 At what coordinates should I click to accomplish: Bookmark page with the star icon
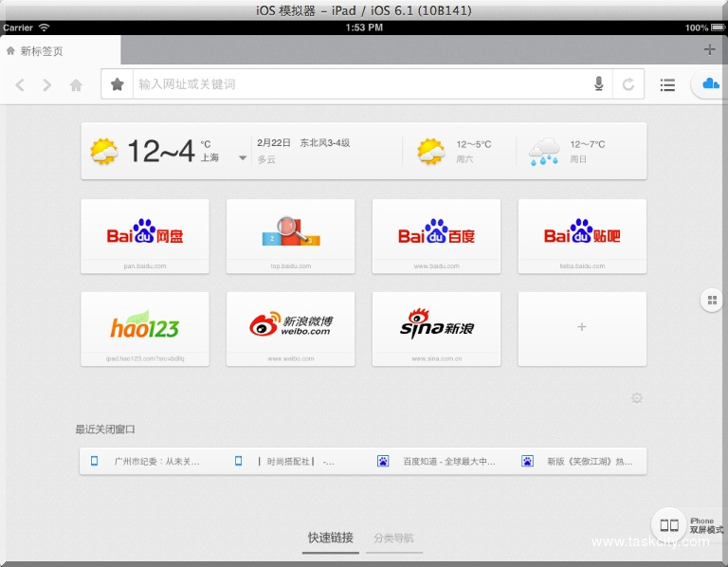coord(118,84)
